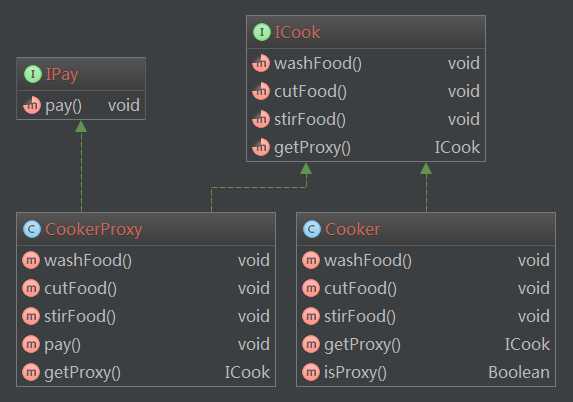The height and width of the screenshot is (402, 573).
Task: Select the Cooker node title
Action: [x=353, y=230]
